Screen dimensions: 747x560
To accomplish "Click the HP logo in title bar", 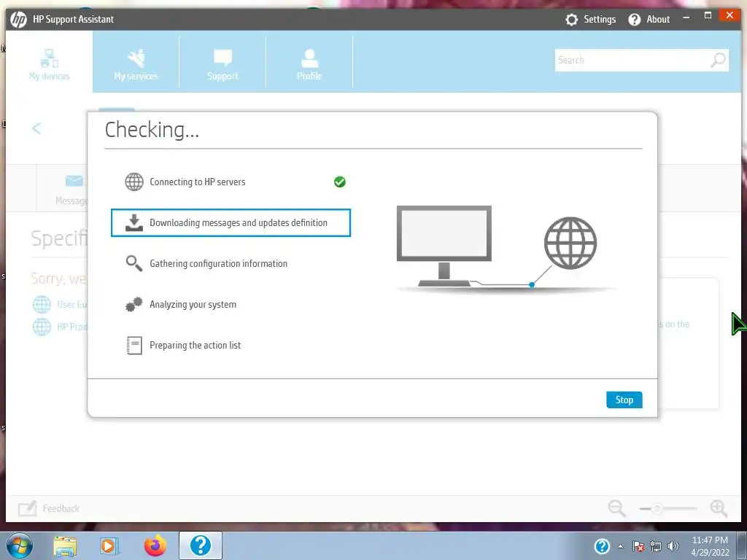I will tap(18, 20).
